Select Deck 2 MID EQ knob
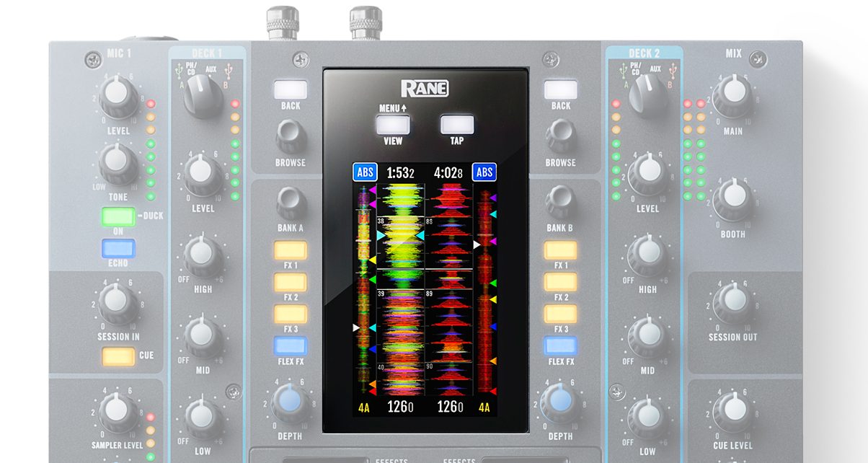This screenshot has width=868, height=463. [x=647, y=337]
